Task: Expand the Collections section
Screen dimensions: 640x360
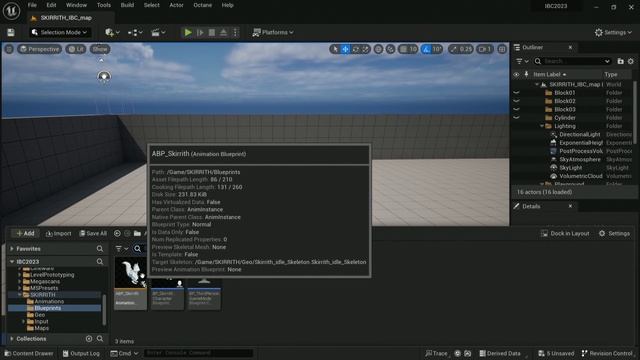Action: [12, 339]
